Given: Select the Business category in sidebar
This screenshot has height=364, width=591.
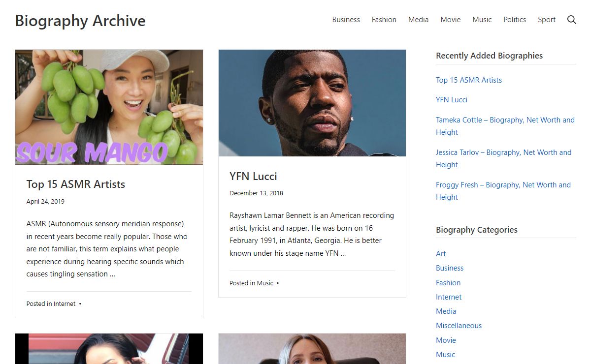Looking at the screenshot, I should coord(450,268).
